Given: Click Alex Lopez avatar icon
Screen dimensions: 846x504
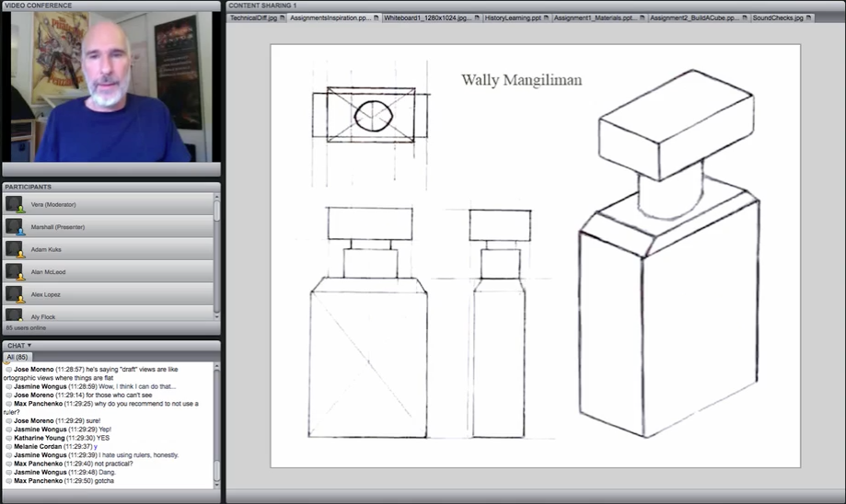Looking at the screenshot, I should (x=15, y=294).
